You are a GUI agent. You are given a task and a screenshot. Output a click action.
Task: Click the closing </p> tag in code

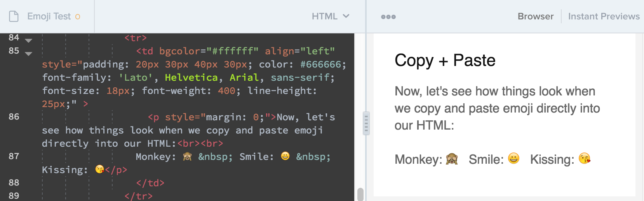tap(116, 170)
